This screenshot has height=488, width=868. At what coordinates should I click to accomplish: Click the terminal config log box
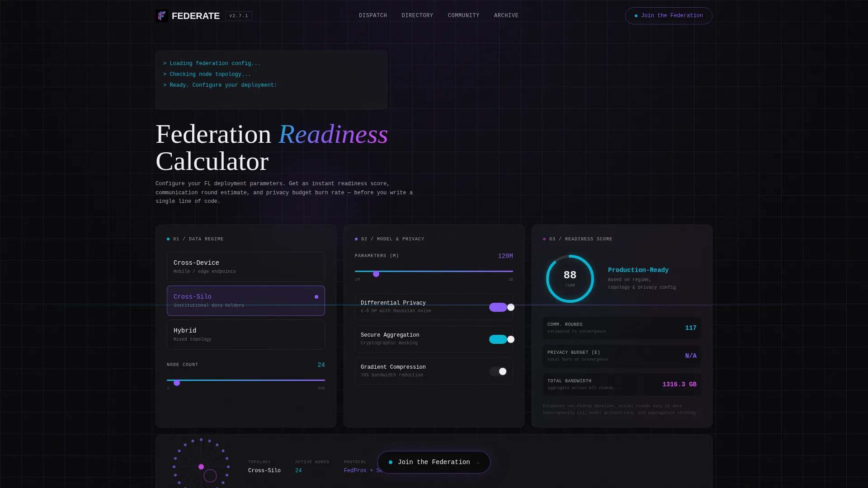271,80
